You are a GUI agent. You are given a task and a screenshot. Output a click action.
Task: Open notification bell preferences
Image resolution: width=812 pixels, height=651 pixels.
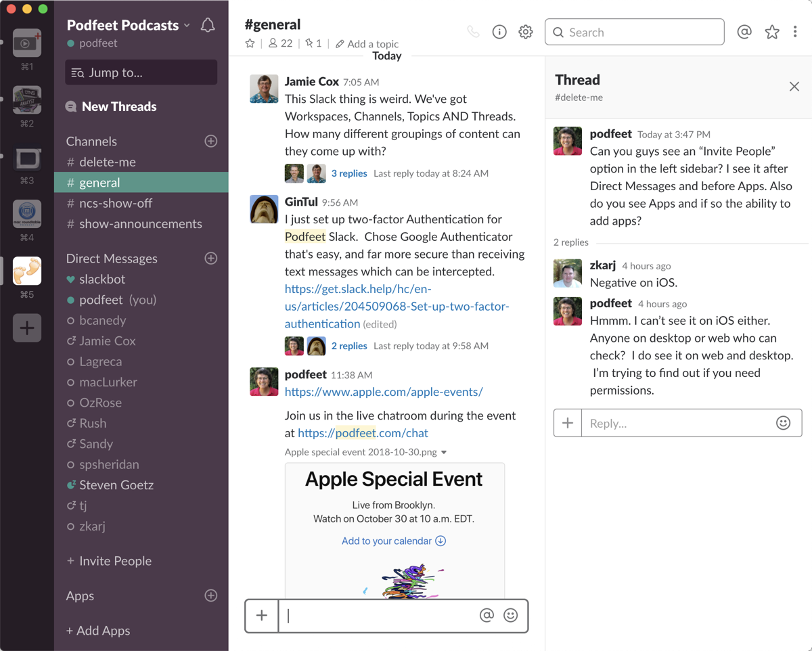point(208,26)
